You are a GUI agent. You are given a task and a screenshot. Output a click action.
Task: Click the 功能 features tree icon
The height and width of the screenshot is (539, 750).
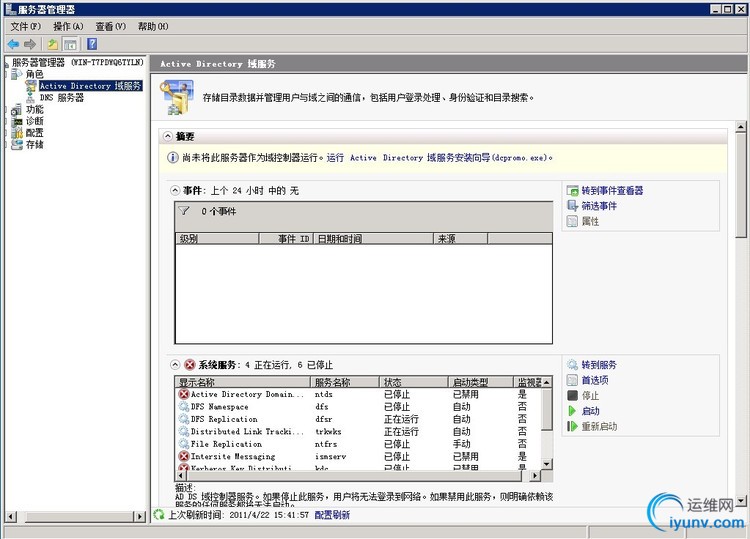[x=17, y=110]
